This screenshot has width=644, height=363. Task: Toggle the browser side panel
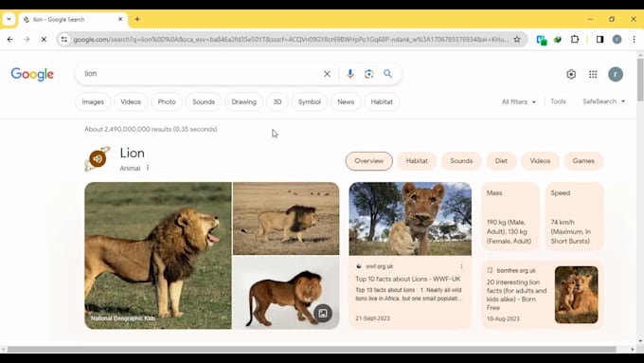600,40
